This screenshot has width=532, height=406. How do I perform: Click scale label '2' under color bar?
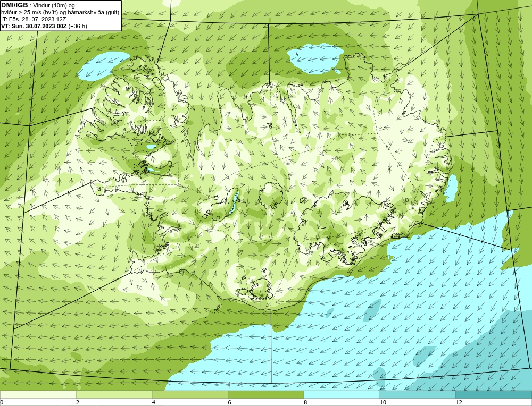[78, 402]
